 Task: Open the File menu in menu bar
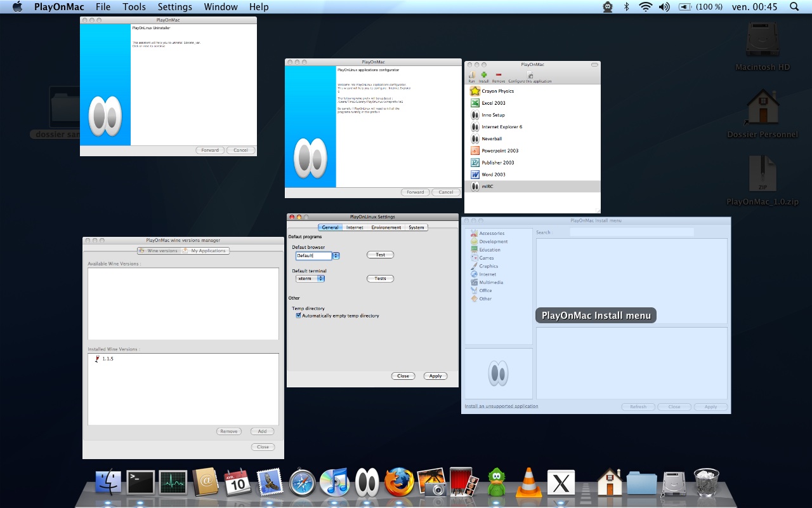point(103,7)
